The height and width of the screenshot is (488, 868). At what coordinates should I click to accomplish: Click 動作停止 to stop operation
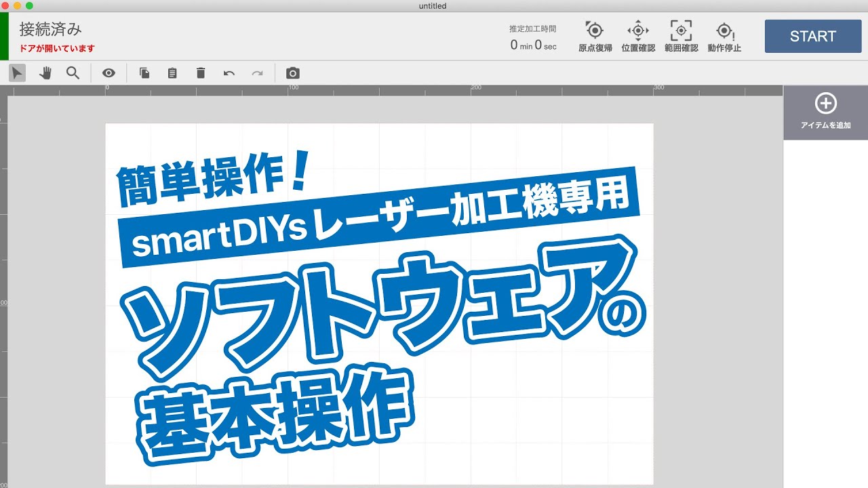click(724, 37)
